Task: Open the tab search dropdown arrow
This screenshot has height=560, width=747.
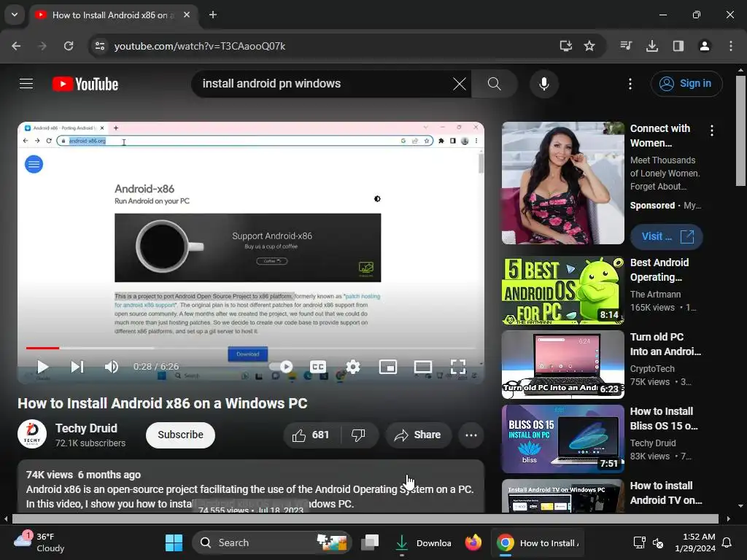Action: pyautogui.click(x=15, y=15)
